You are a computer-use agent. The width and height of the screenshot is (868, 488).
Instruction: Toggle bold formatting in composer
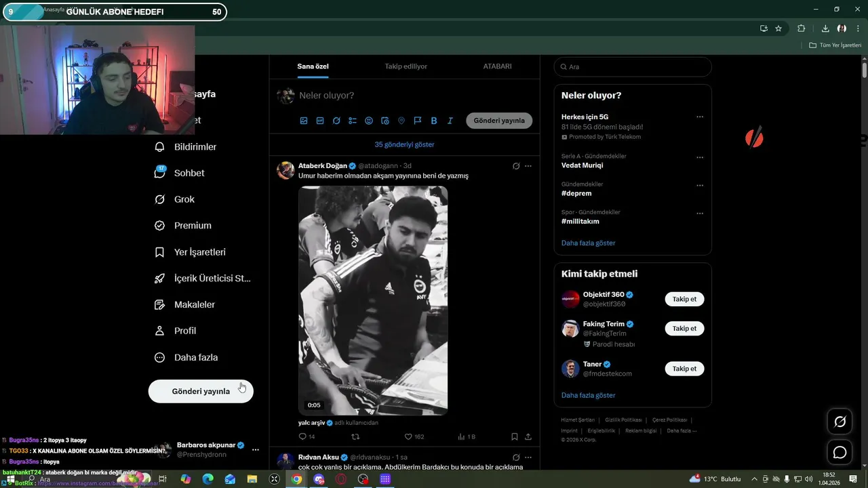click(x=434, y=121)
